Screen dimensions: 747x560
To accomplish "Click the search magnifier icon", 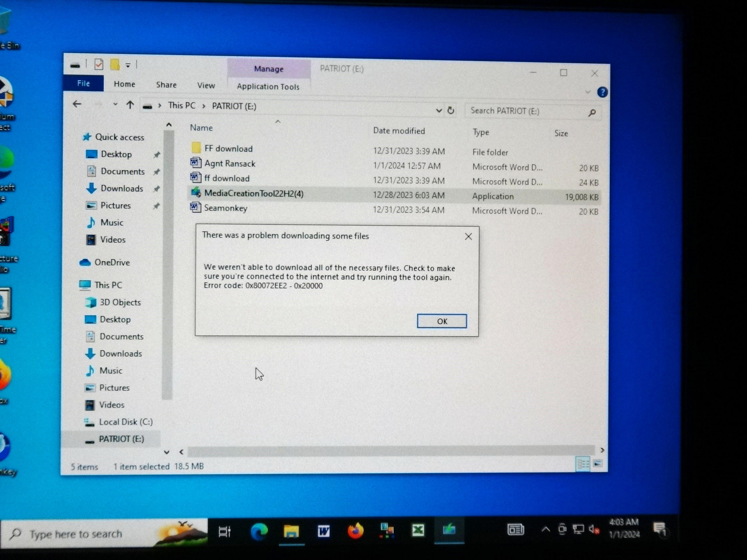I will 592,113.
